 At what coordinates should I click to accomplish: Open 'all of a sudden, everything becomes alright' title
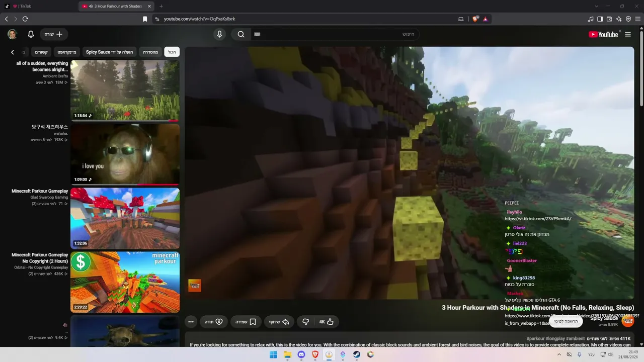(42, 66)
